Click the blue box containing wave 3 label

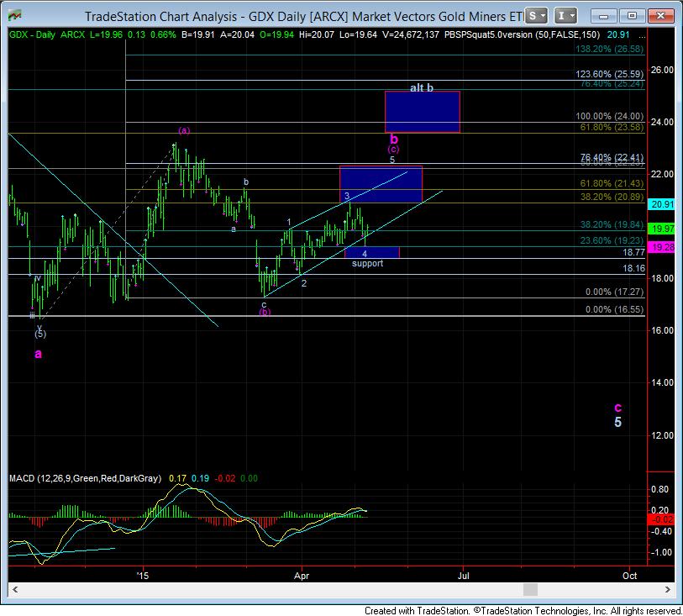(381, 184)
